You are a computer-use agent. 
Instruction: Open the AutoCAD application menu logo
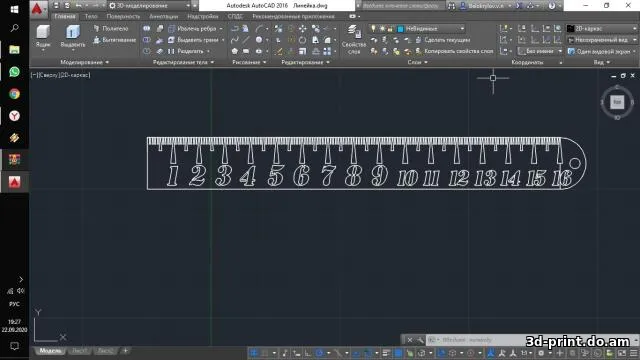pos(38,8)
